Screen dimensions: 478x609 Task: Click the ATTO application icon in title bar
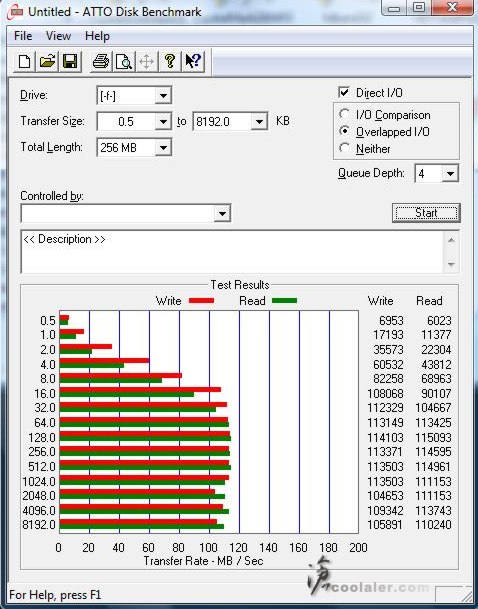coord(15,12)
